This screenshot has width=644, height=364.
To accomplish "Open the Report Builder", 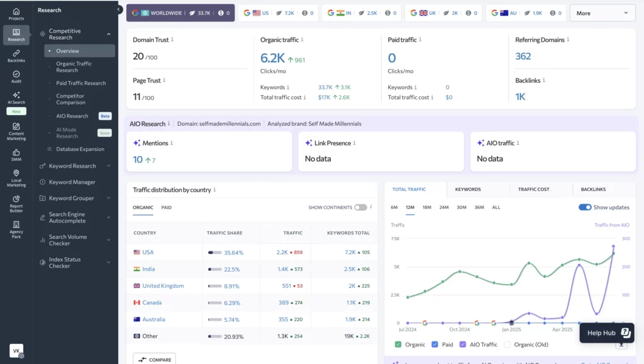I will (16, 204).
